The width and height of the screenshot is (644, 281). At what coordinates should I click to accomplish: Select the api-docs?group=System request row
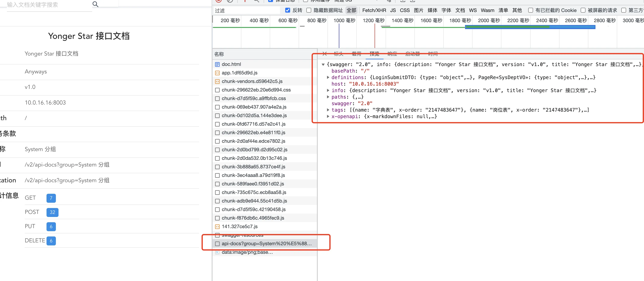(266, 243)
